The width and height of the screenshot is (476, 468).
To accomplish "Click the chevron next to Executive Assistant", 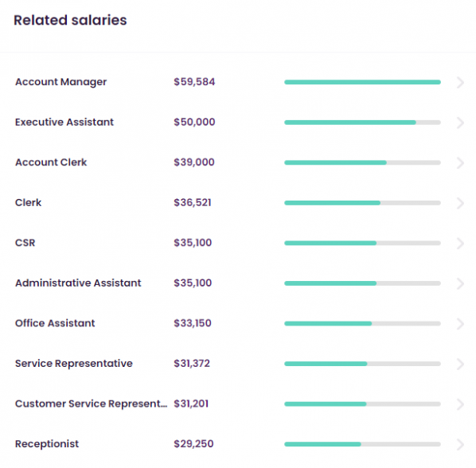I will (x=460, y=123).
